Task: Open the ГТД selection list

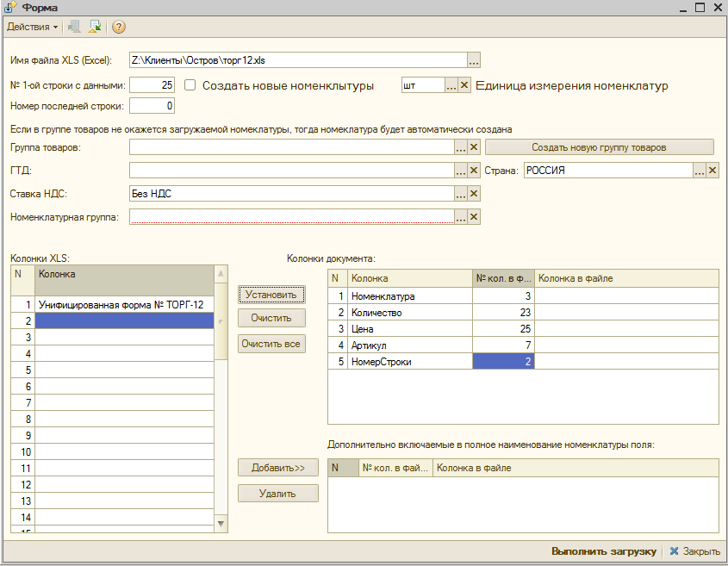Action: click(x=461, y=171)
